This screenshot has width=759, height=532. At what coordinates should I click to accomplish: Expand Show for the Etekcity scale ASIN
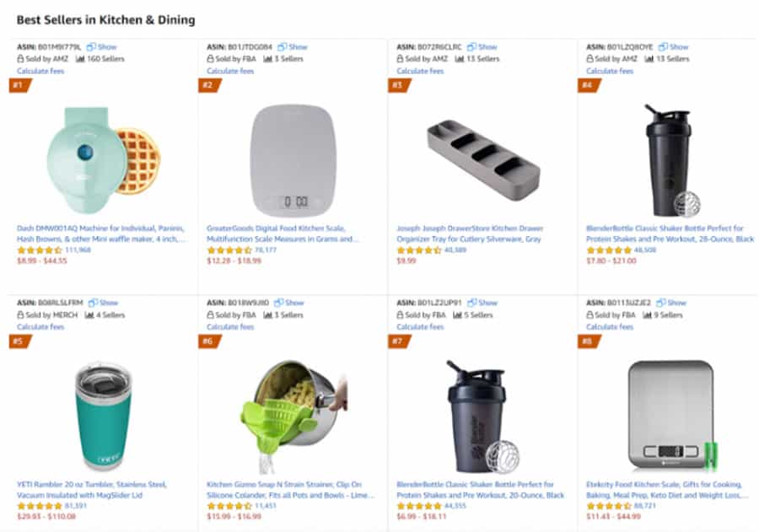pos(678,303)
